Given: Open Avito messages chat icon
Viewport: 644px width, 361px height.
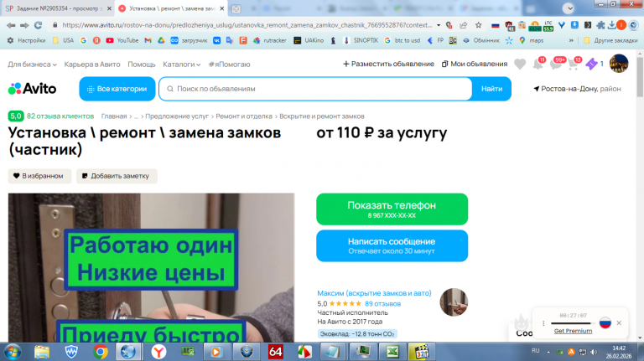Looking at the screenshot, I should pos(557,64).
